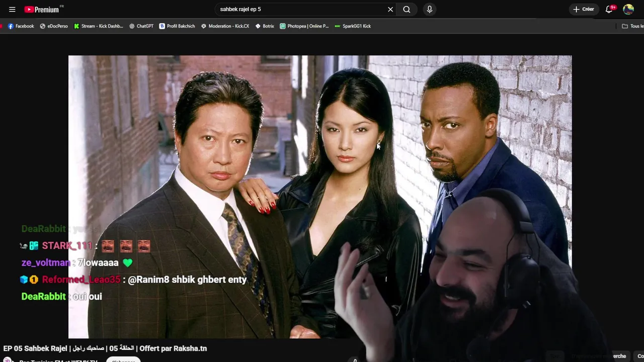Open the Facebook bookmark

(21, 26)
